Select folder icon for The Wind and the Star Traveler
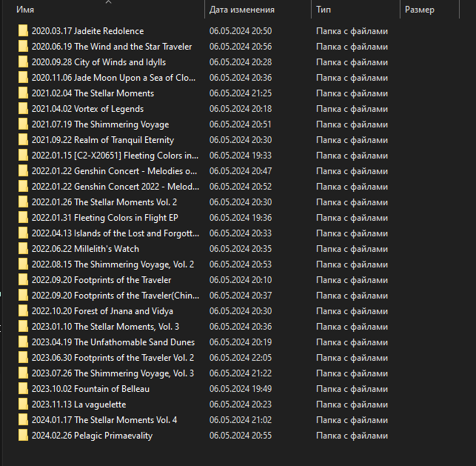 tap(23, 47)
